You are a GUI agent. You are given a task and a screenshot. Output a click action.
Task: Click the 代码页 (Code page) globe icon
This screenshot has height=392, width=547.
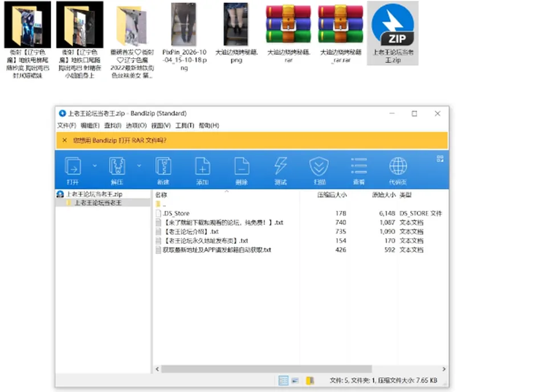398,166
